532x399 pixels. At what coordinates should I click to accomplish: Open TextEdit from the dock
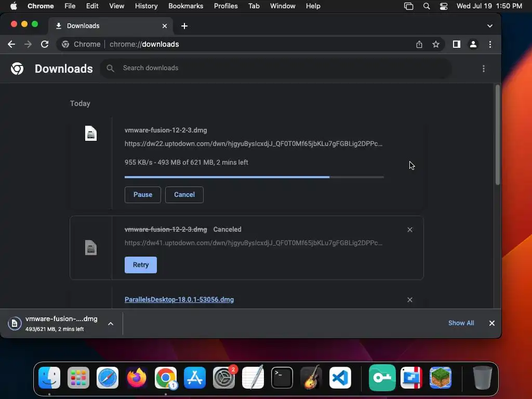253,377
